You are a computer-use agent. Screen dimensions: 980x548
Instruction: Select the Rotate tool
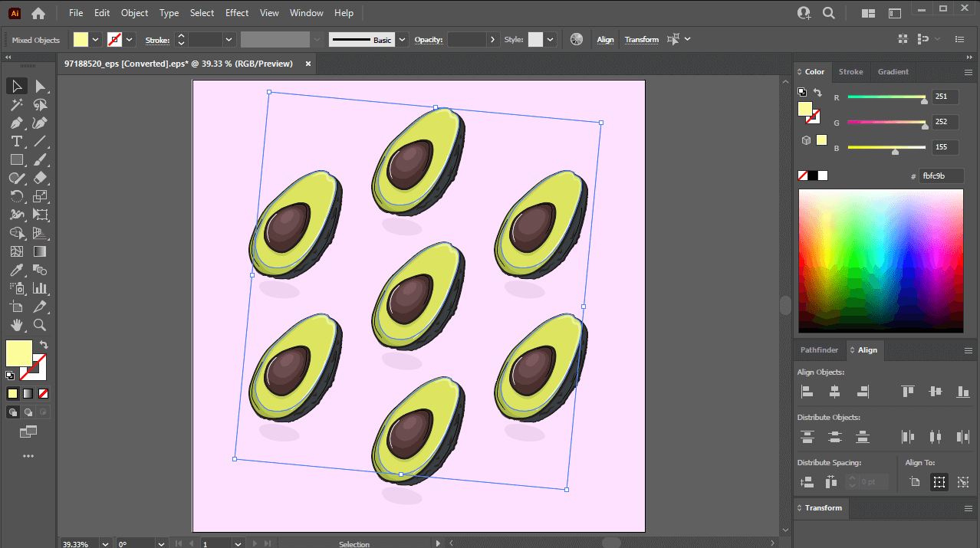17,196
